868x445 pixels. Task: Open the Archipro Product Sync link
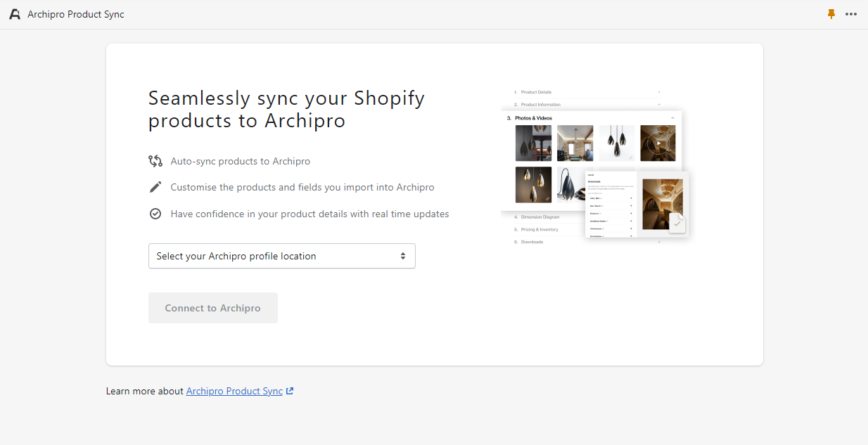pyautogui.click(x=234, y=391)
